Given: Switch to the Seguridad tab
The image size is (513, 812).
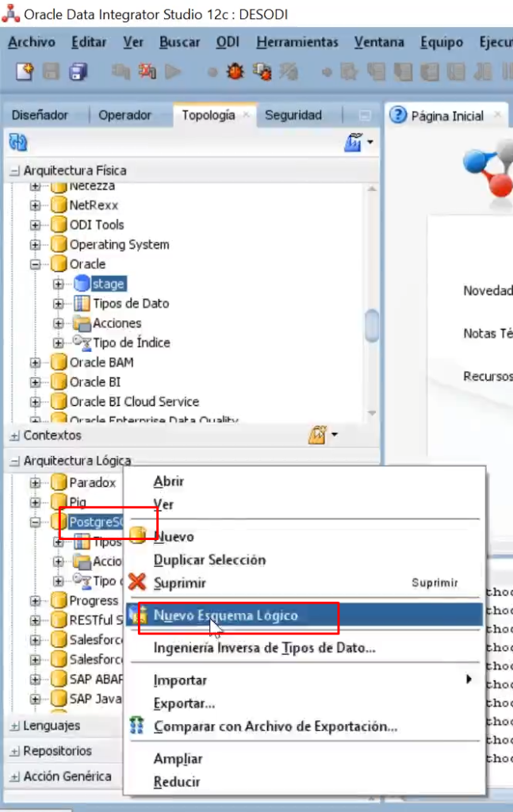Looking at the screenshot, I should point(293,115).
